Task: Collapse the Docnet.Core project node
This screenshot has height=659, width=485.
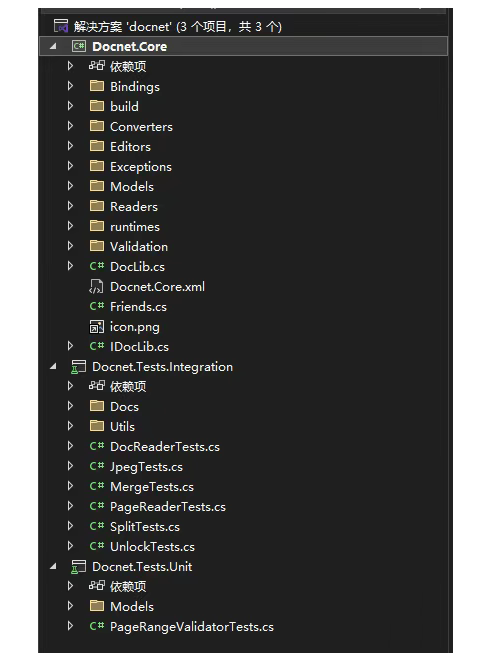Action: tap(53, 46)
